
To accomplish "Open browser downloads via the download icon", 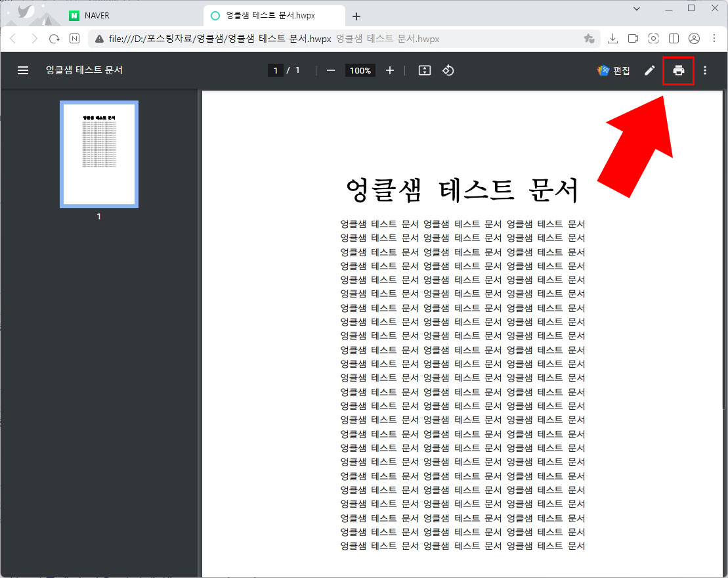I will (x=612, y=39).
